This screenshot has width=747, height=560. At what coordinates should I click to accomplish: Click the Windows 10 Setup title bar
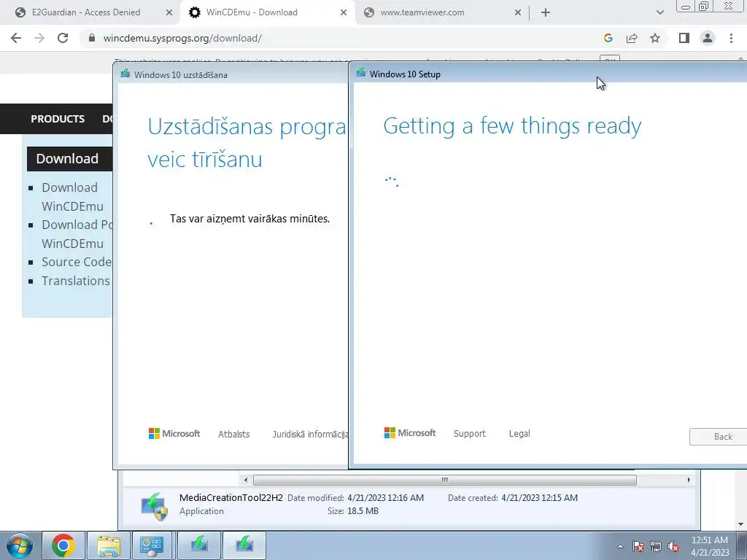[548, 74]
